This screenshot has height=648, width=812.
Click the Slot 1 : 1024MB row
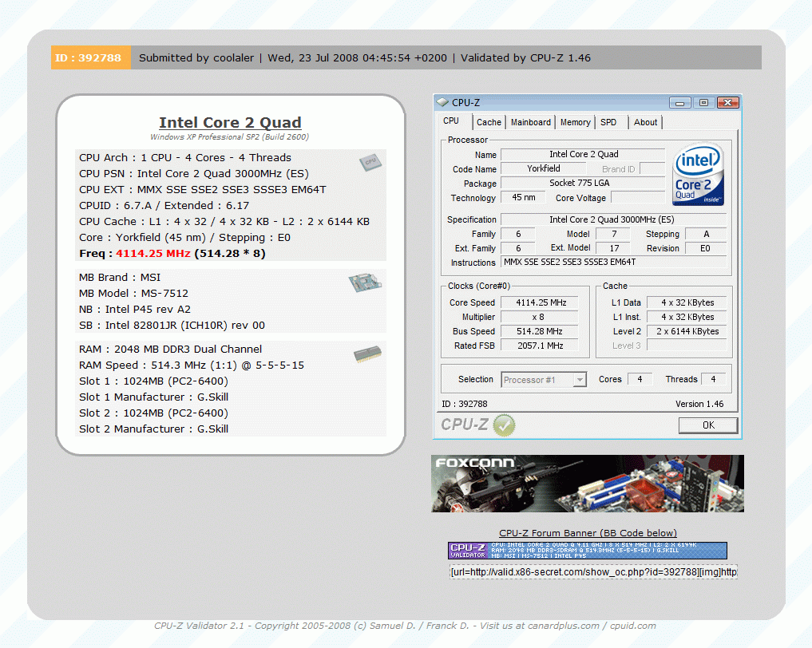click(x=153, y=381)
